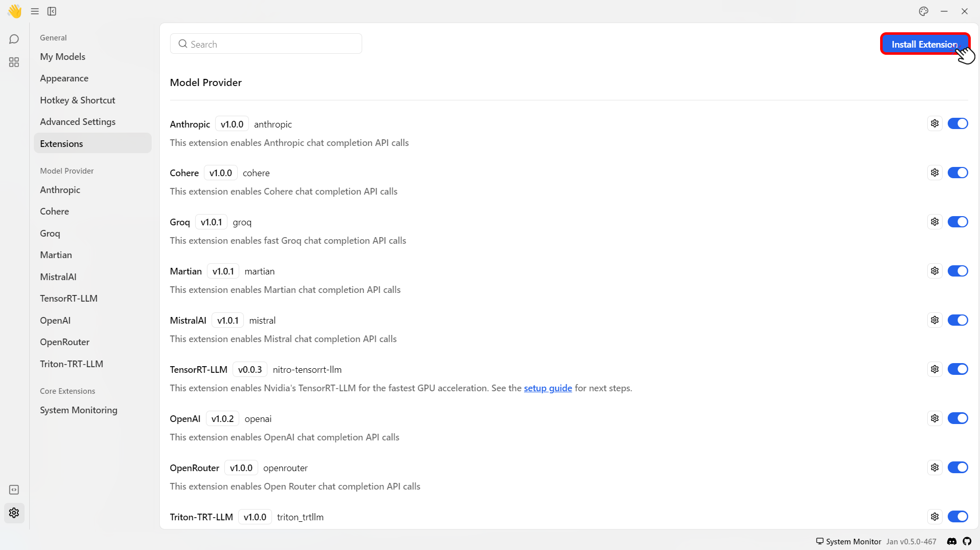Disable the MistralAI extension toggle
This screenshot has width=980, height=550.
[x=957, y=320]
